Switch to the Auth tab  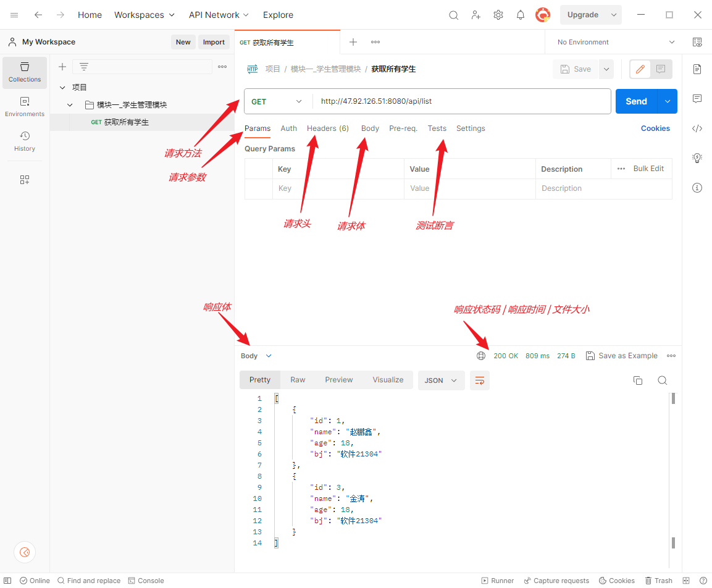pos(289,128)
